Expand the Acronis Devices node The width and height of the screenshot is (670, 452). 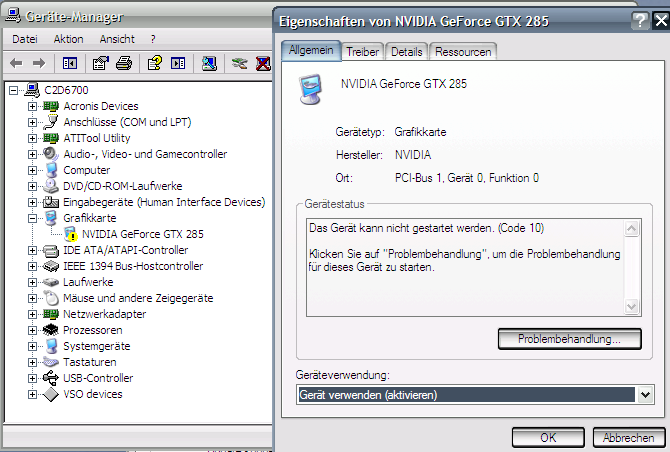(32, 106)
